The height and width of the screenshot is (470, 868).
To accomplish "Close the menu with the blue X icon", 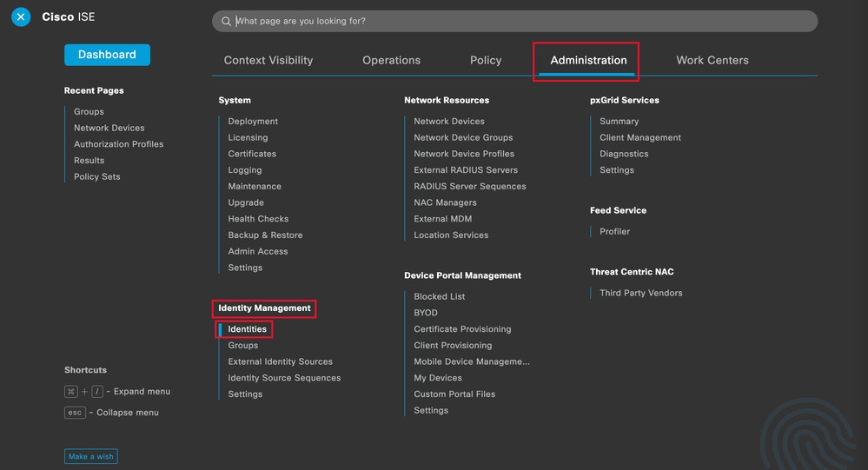I will [21, 17].
